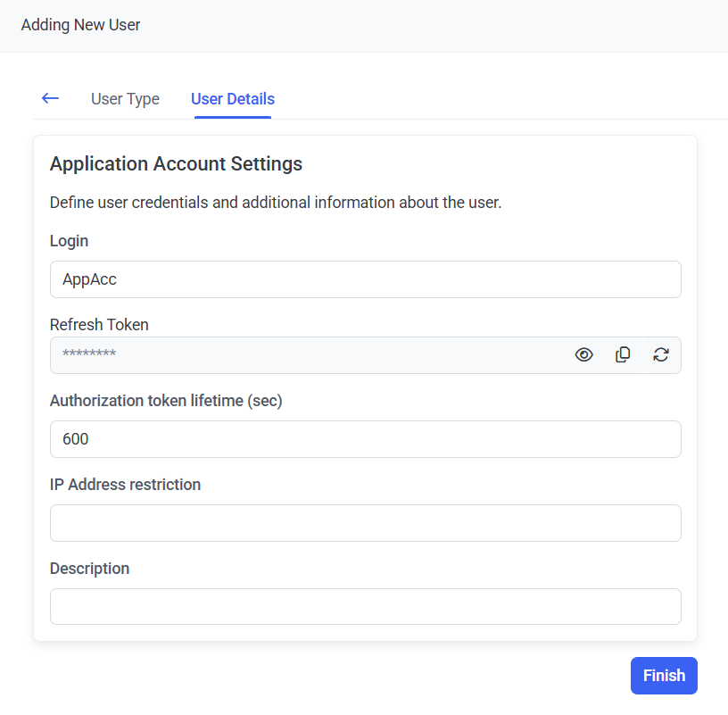The height and width of the screenshot is (715, 728).
Task: Click the Define user credentials helper text
Action: click(276, 203)
